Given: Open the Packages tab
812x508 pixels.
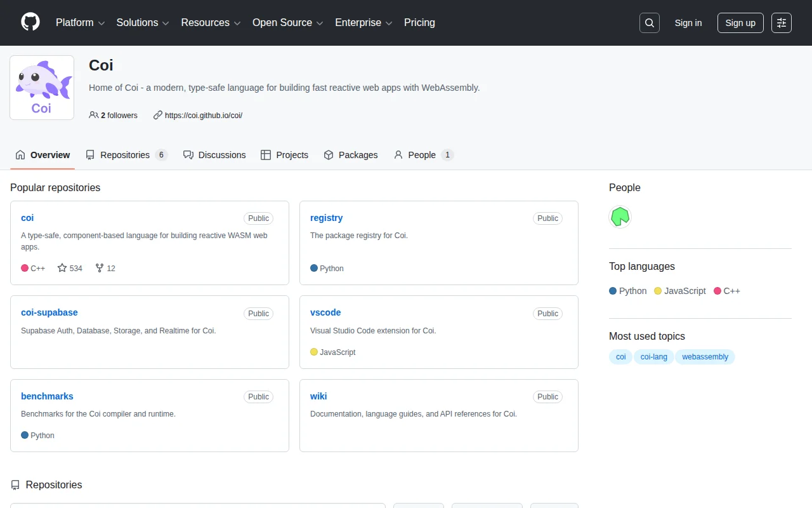Looking at the screenshot, I should click(351, 155).
